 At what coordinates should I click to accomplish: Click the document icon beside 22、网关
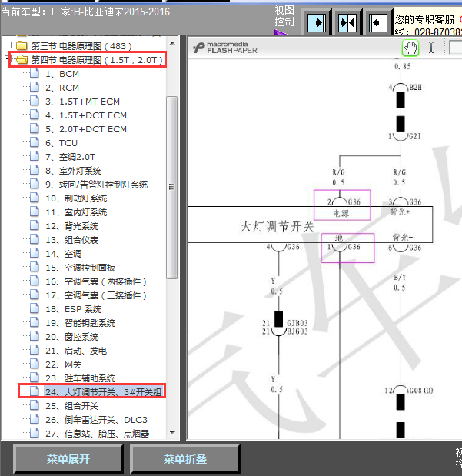coord(35,364)
